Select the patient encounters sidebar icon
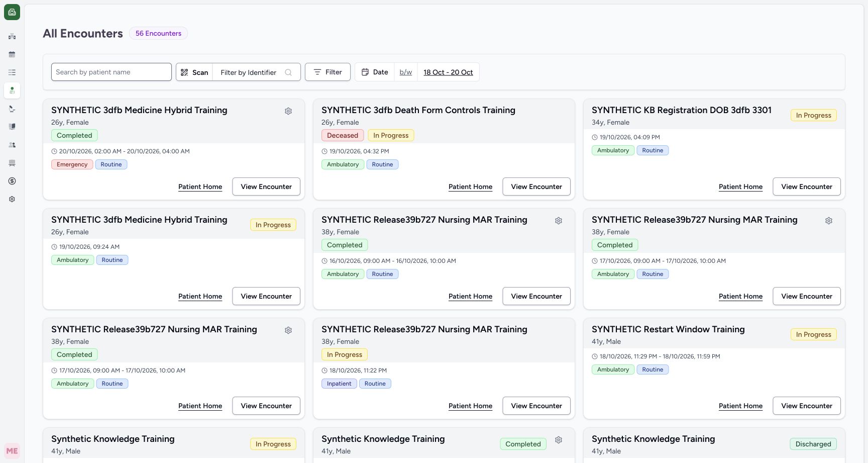This screenshot has width=868, height=463. (x=12, y=90)
